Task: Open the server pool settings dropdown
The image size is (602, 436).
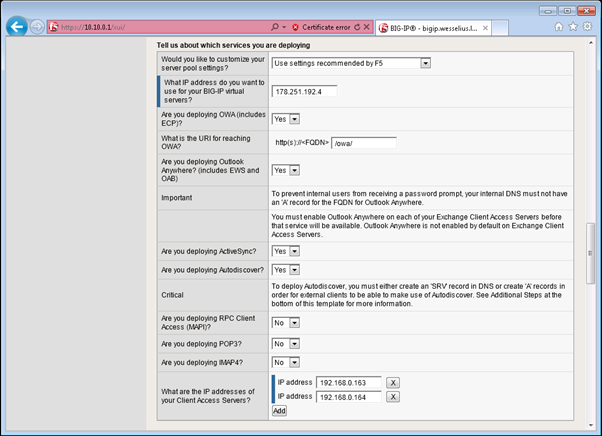Action: click(351, 63)
